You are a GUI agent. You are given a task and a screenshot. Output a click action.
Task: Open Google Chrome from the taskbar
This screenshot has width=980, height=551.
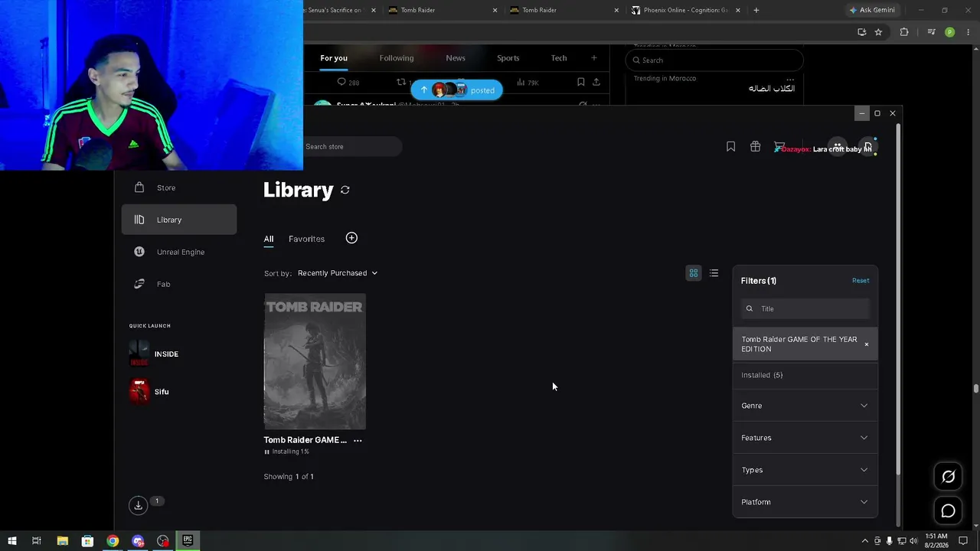pyautogui.click(x=113, y=541)
